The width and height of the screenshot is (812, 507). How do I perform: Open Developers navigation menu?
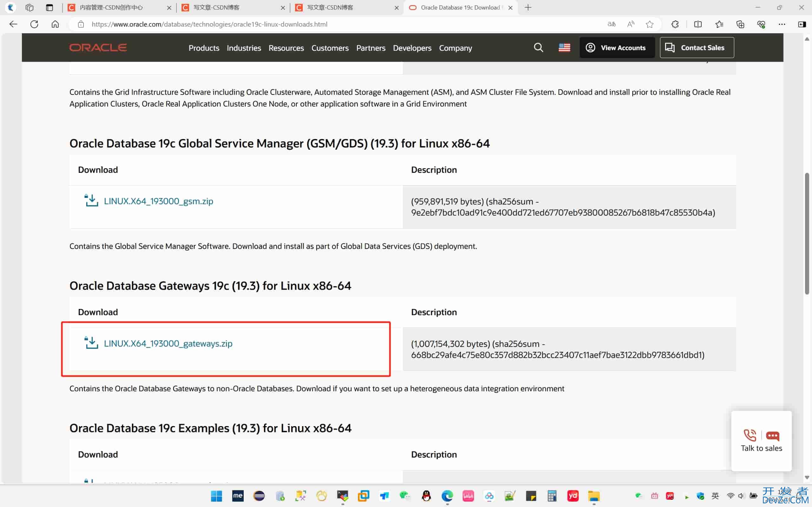[x=412, y=48]
